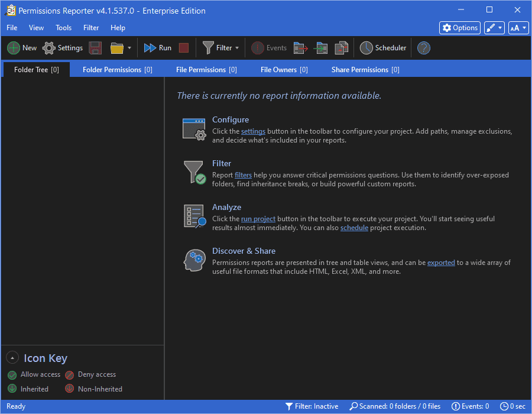Expand the open folder dropdown arrow
The width and height of the screenshot is (532, 414).
pos(129,48)
